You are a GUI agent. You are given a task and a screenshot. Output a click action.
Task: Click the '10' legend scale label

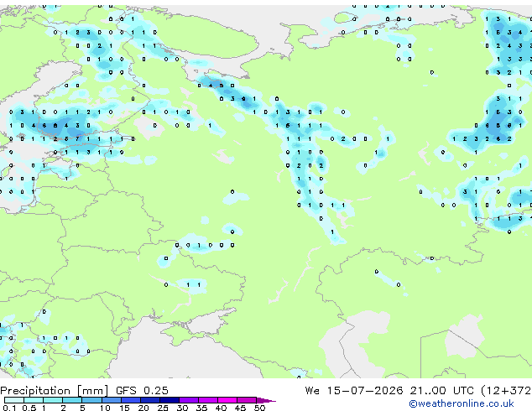pos(105,408)
